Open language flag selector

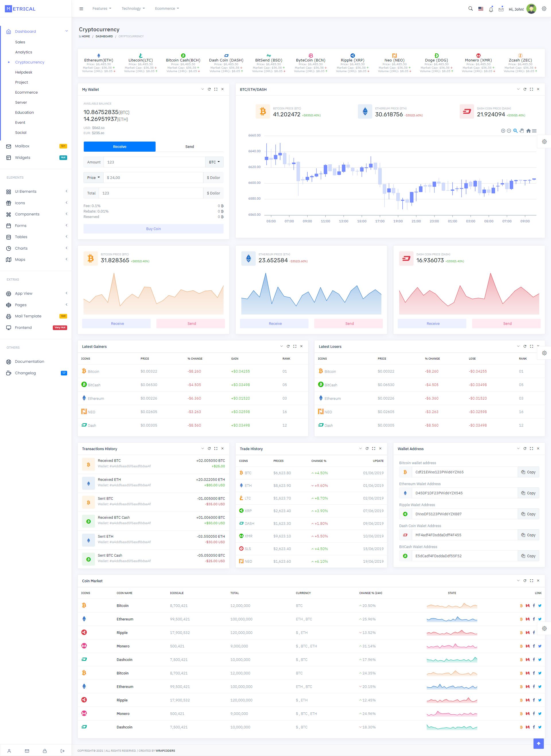click(x=481, y=9)
